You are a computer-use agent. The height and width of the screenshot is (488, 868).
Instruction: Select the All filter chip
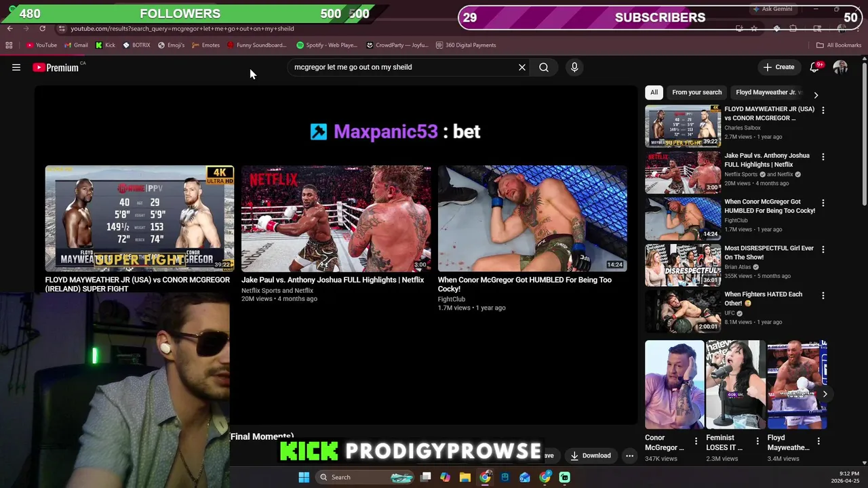(x=654, y=92)
